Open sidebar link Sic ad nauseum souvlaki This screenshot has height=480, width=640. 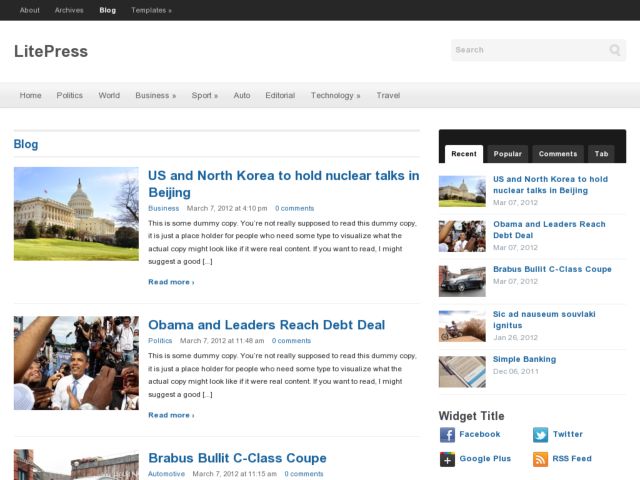tap(544, 320)
